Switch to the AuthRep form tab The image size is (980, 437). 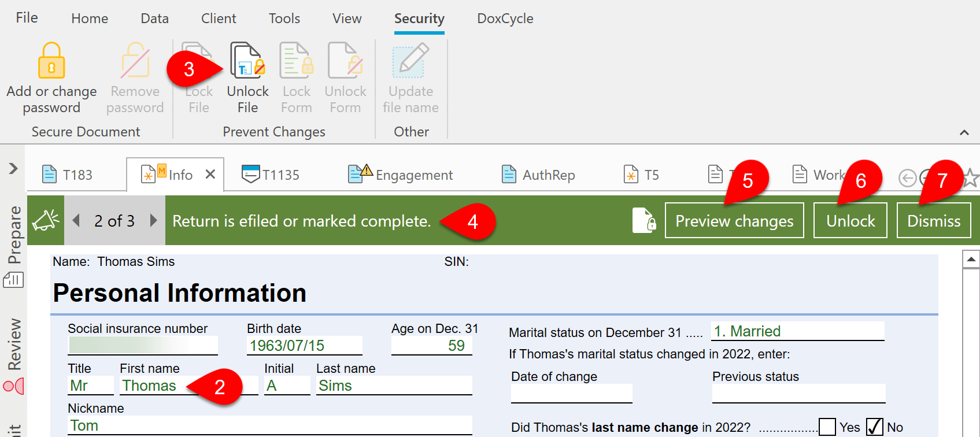(538, 175)
